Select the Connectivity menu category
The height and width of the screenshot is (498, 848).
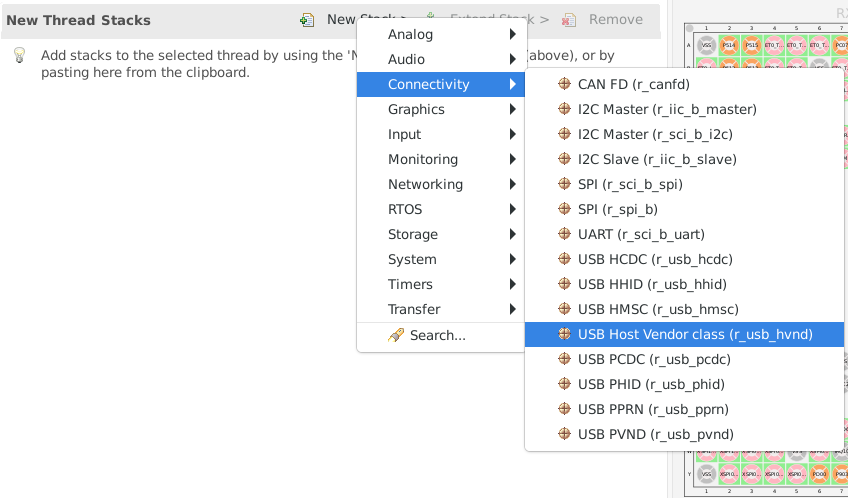(x=441, y=84)
